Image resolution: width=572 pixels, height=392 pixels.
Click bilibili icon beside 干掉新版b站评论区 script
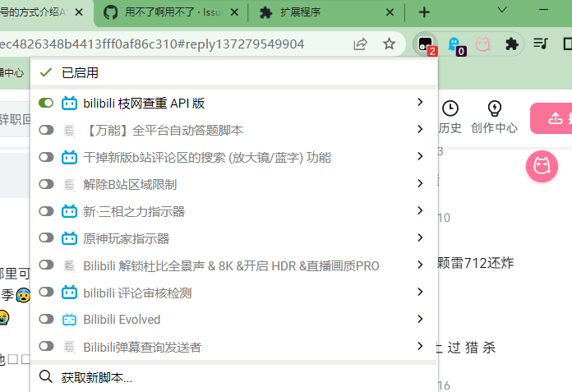[x=69, y=157]
